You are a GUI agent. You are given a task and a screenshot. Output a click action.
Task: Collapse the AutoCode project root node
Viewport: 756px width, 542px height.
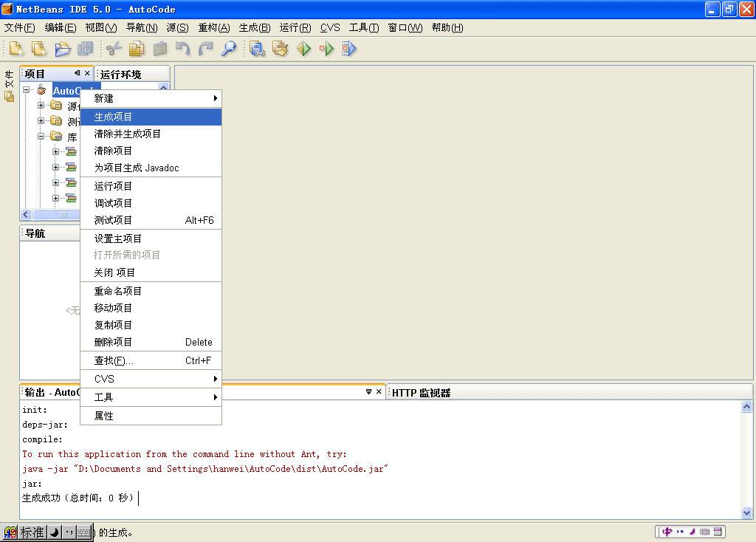[x=27, y=89]
